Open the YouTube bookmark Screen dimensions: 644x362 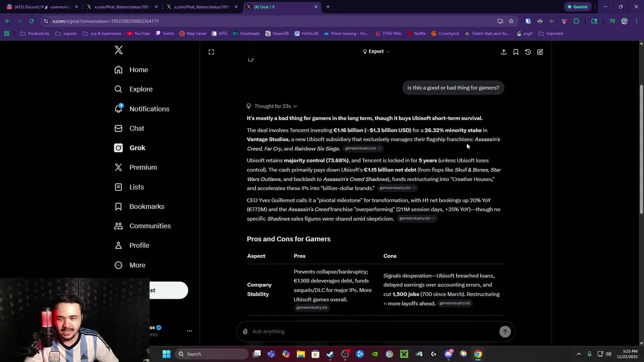(138, 34)
